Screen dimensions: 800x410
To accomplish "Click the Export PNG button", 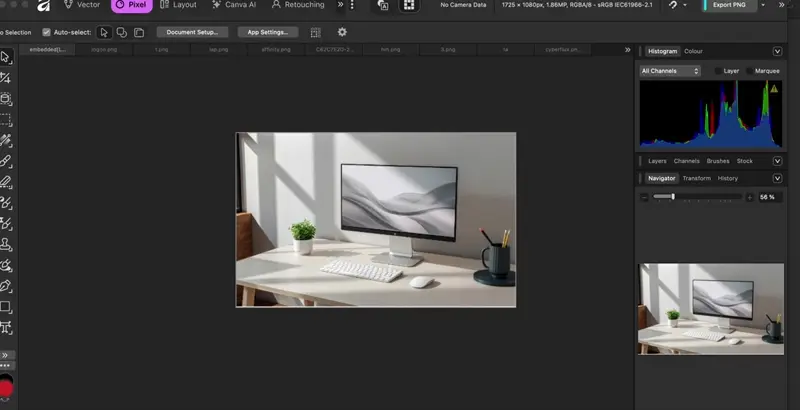I will tap(729, 5).
